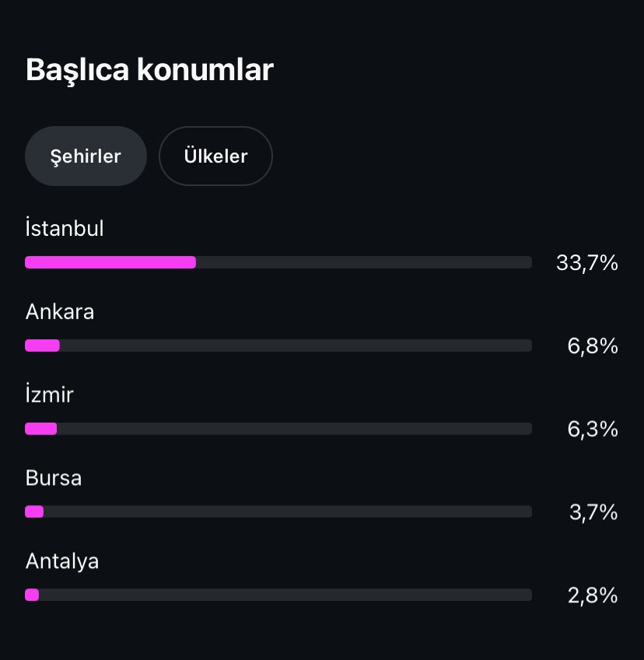Select the İstanbul city label
The width and height of the screenshot is (644, 660).
coord(65,228)
